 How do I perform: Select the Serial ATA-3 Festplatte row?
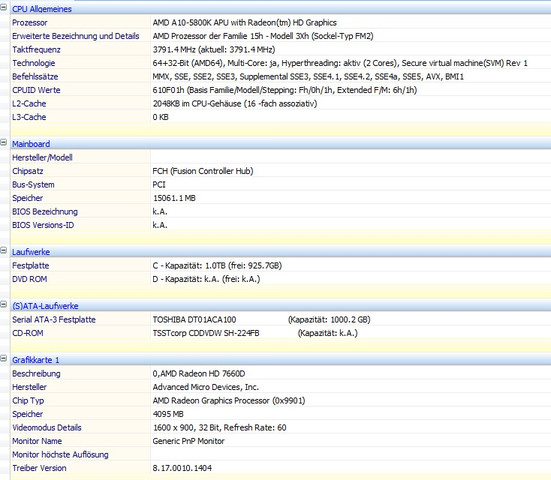280,320
